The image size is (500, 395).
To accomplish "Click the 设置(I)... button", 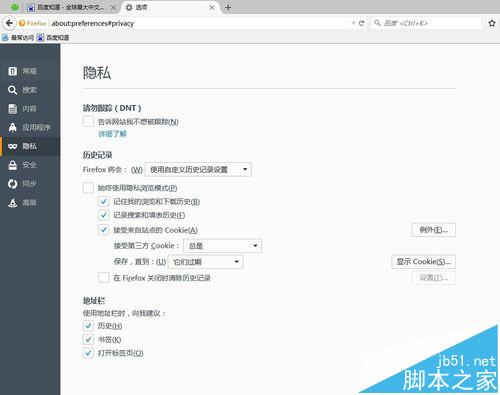I will [434, 278].
